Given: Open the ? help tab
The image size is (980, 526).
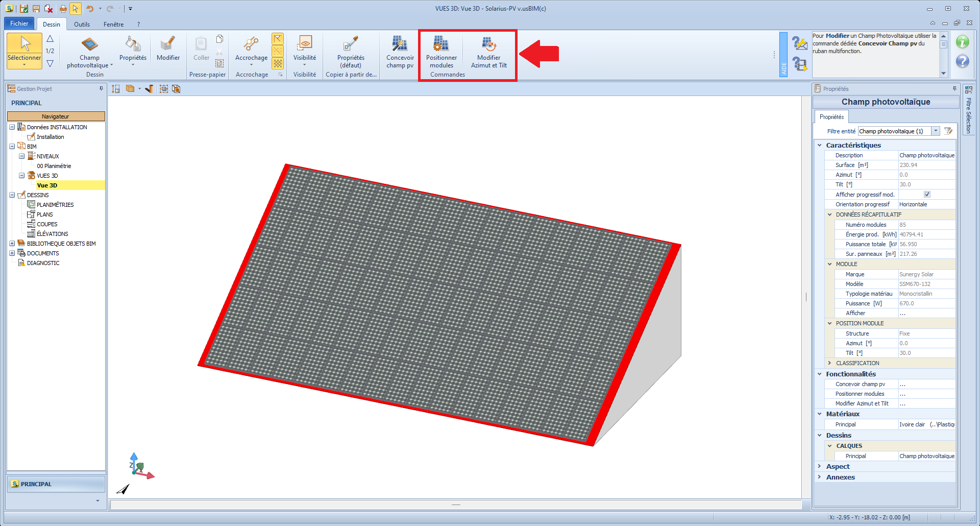Looking at the screenshot, I should [138, 24].
